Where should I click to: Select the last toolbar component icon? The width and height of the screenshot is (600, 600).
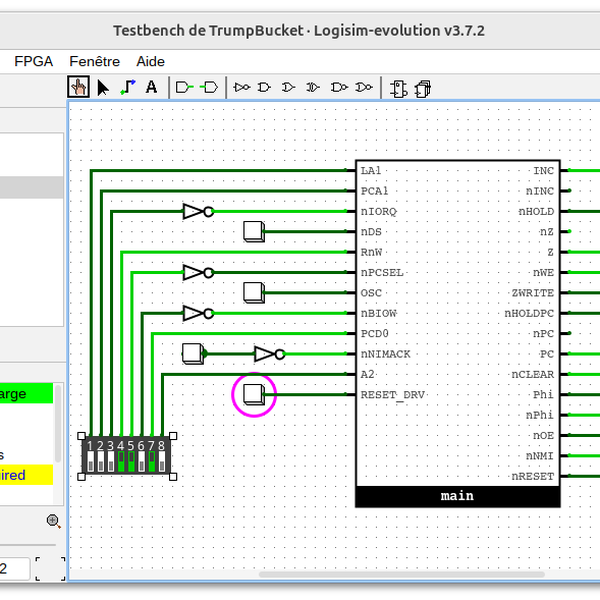tap(423, 88)
